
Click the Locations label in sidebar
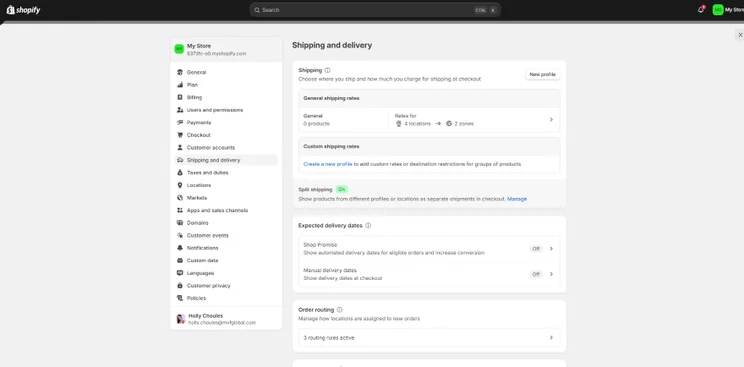point(199,185)
